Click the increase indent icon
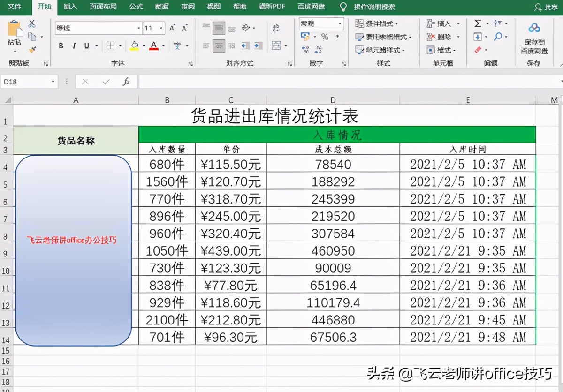The height and width of the screenshot is (392, 563). coord(258,45)
